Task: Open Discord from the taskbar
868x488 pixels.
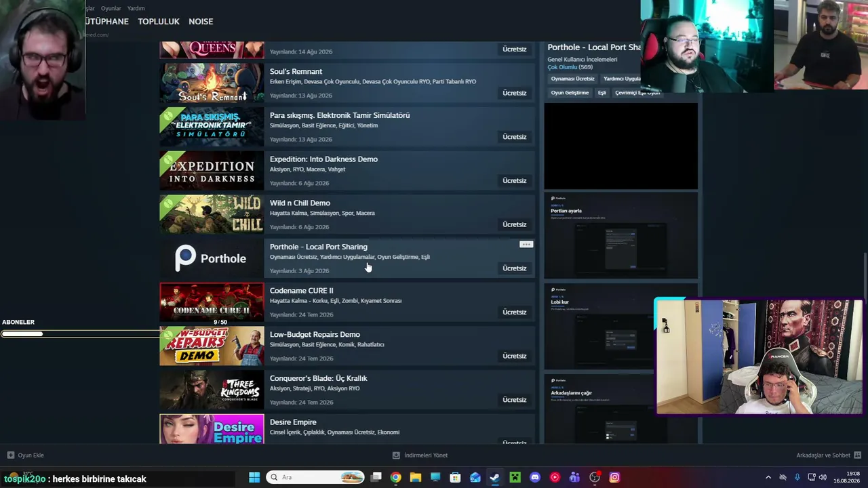Action: 534,477
